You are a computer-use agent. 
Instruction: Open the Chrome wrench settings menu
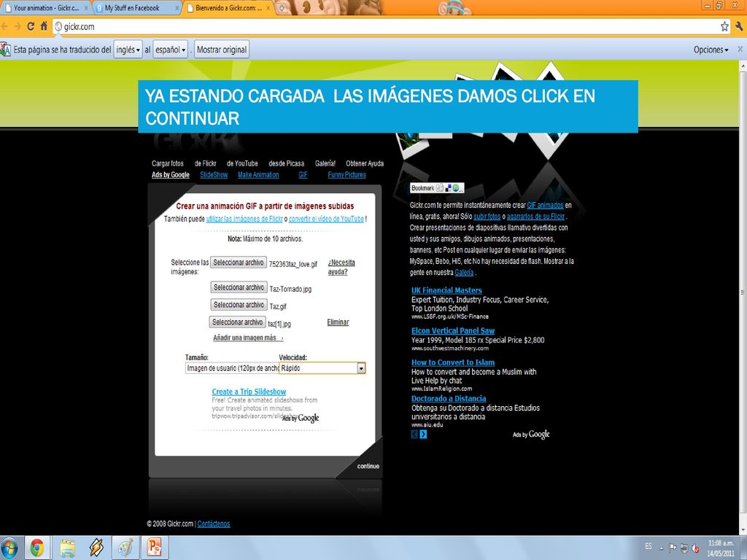740,27
